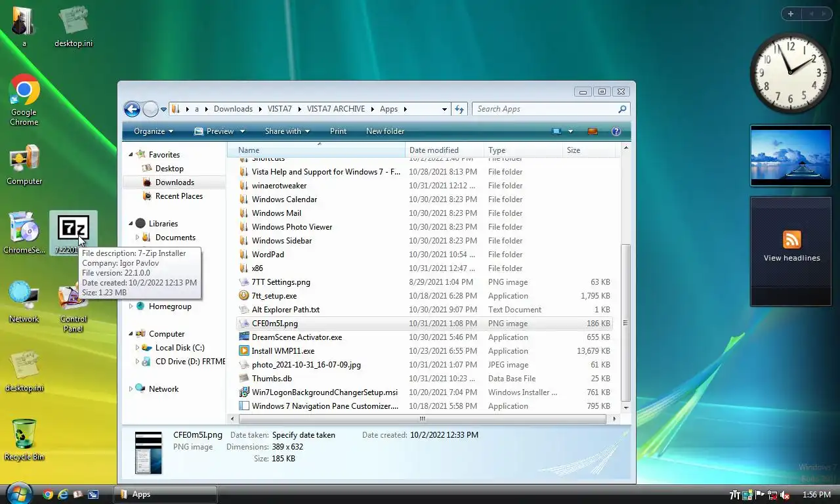Select the ChromeSetup installer desktop icon

pyautogui.click(x=24, y=233)
